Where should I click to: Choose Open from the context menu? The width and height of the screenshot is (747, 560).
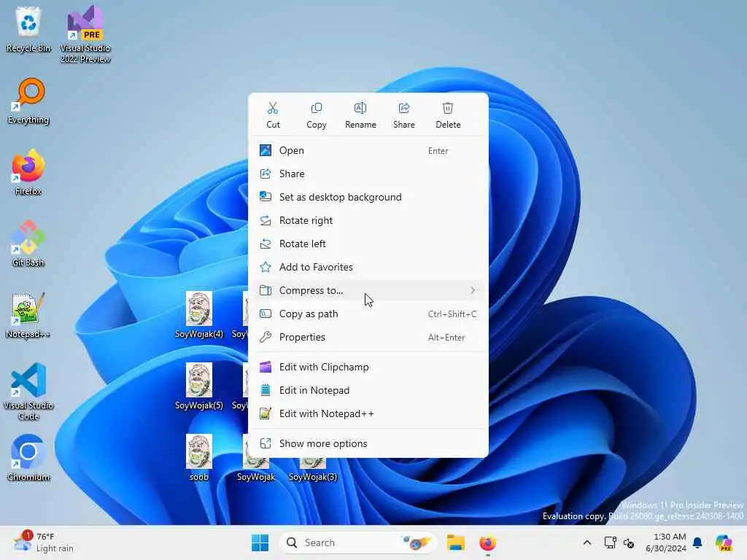click(368, 150)
